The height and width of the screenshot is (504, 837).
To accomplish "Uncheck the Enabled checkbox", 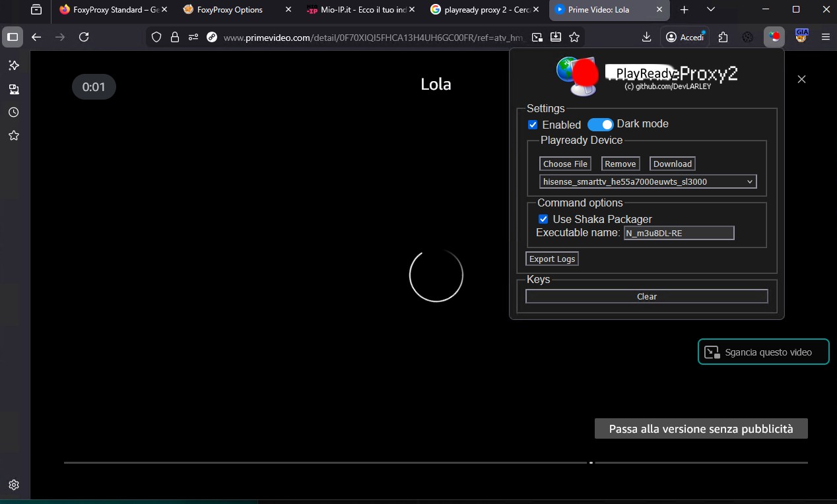I will (533, 125).
